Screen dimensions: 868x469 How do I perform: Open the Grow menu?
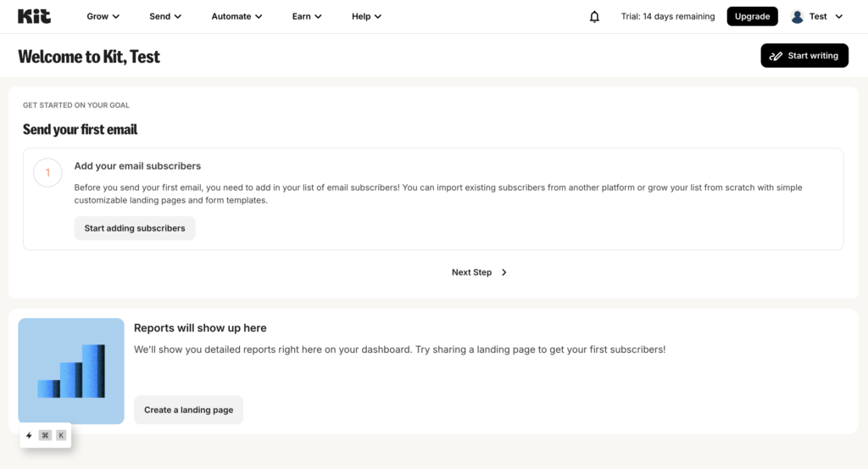click(103, 17)
